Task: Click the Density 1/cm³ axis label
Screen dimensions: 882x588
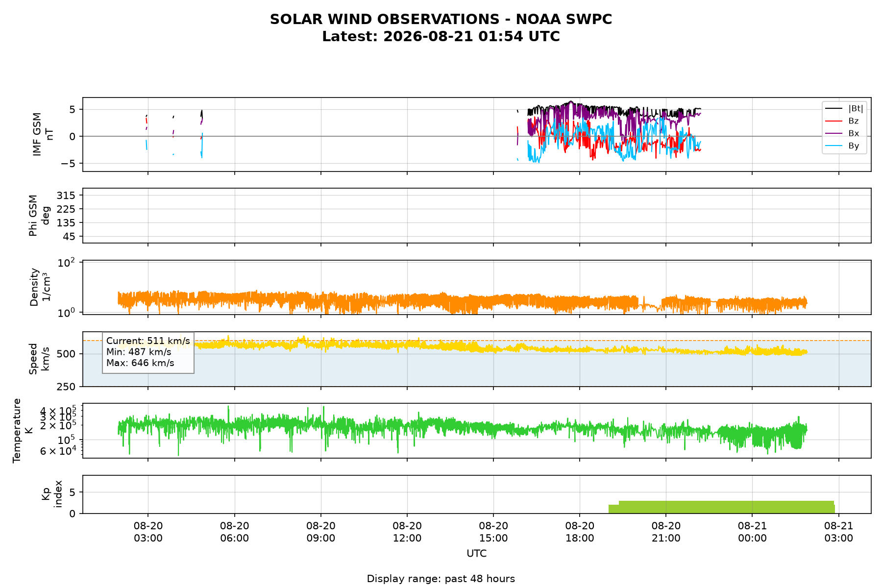Action: click(x=40, y=287)
